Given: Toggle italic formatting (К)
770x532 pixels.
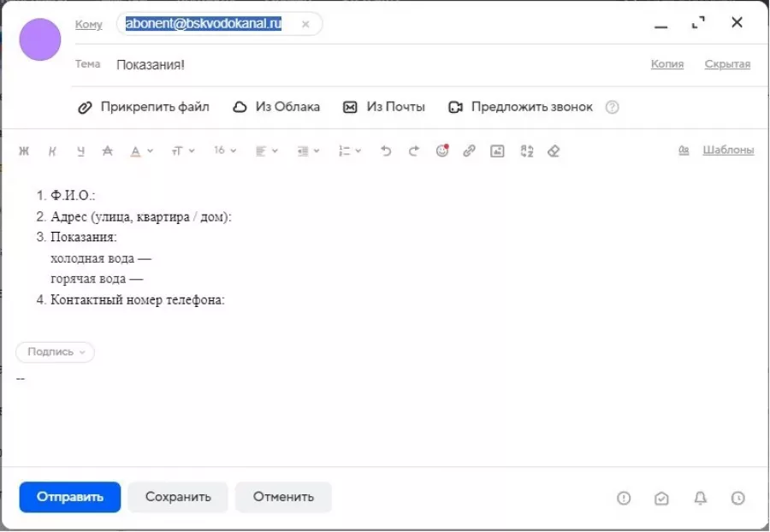Looking at the screenshot, I should click(x=52, y=151).
